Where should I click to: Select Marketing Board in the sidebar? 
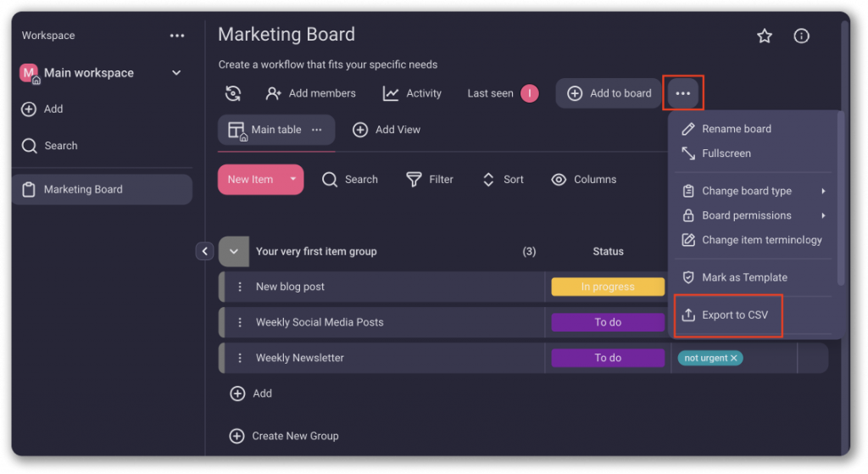pyautogui.click(x=83, y=189)
